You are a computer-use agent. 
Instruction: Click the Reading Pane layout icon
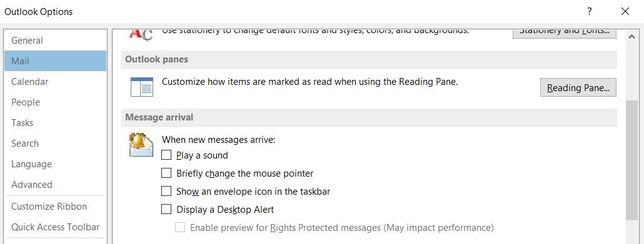142,87
